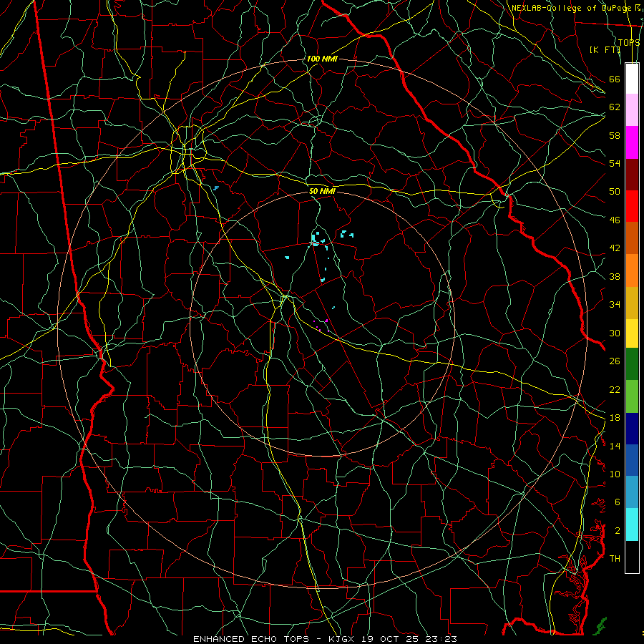Click the legend value '34'

pos(615,305)
